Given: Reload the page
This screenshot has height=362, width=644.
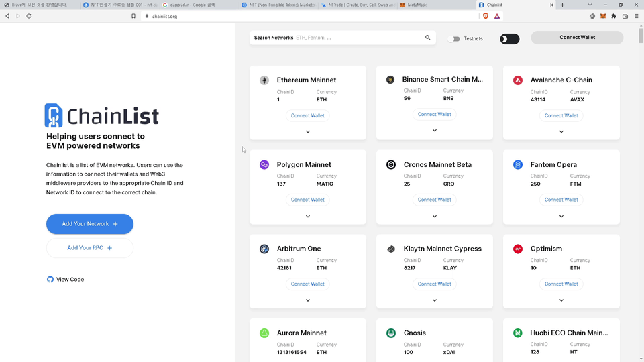Looking at the screenshot, I should (x=29, y=16).
